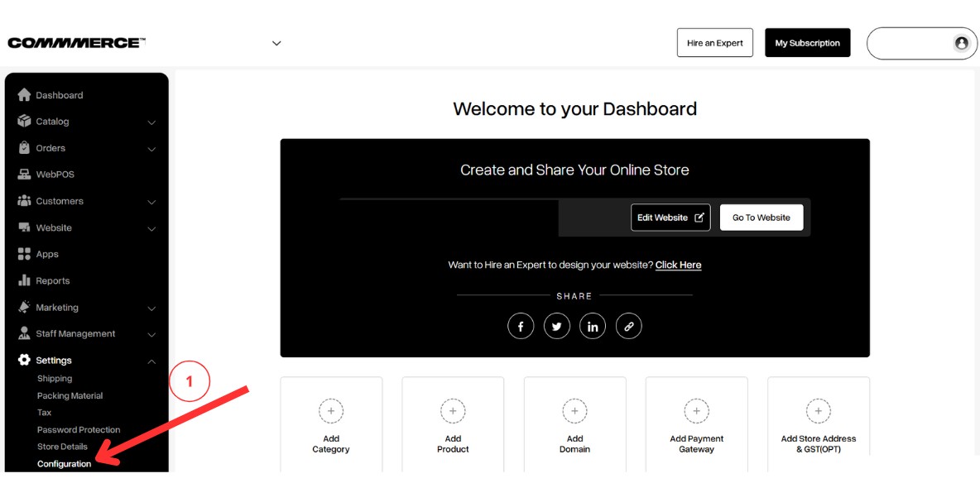
Task: Expand the Staff Management chevron
Action: point(151,335)
